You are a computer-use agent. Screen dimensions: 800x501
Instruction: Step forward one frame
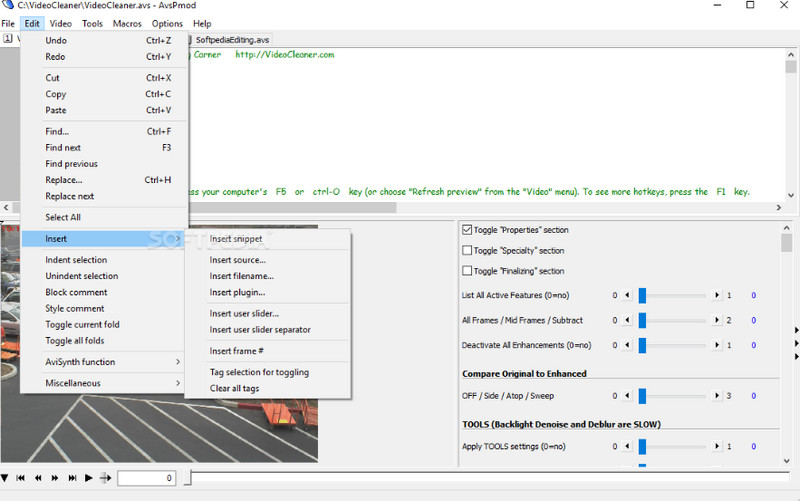(x=55, y=478)
